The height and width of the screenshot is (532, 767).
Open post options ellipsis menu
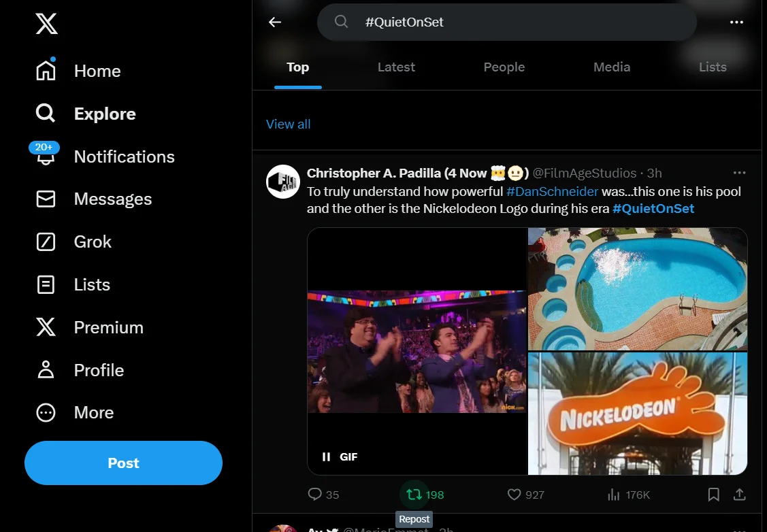tap(739, 173)
